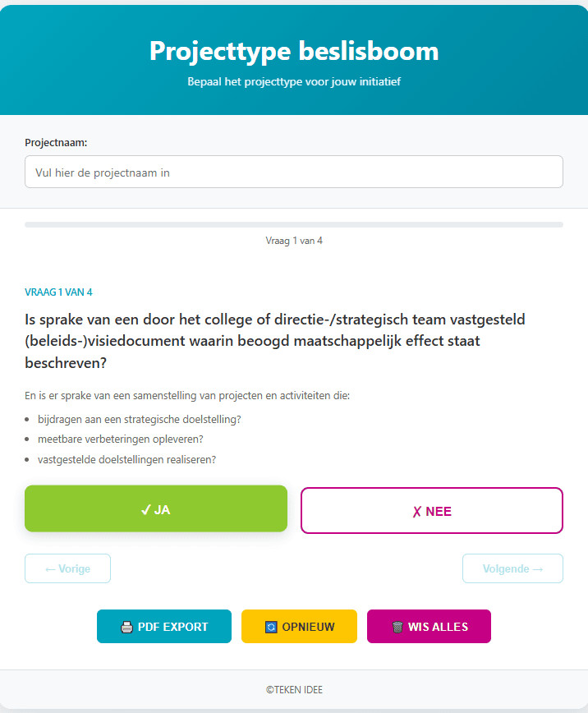Advance using the Volgende button
The image size is (588, 713).
[512, 568]
